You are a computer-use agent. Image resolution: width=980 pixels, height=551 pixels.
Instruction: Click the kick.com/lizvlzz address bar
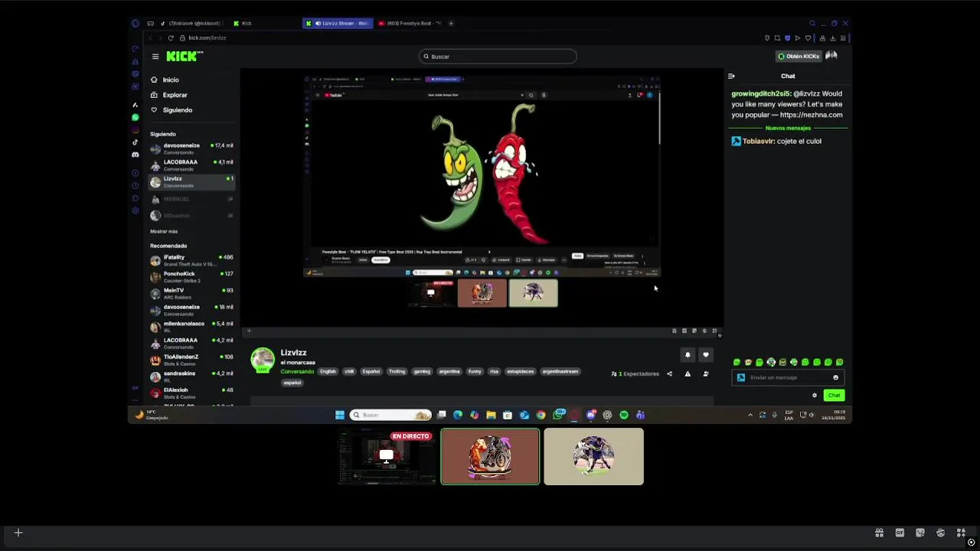click(207, 37)
